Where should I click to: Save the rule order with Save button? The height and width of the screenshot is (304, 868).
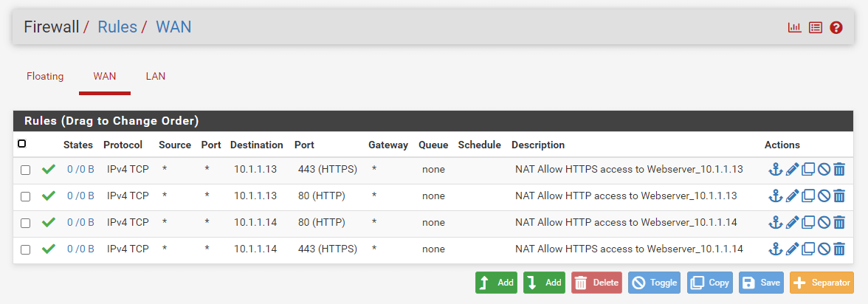pyautogui.click(x=761, y=283)
